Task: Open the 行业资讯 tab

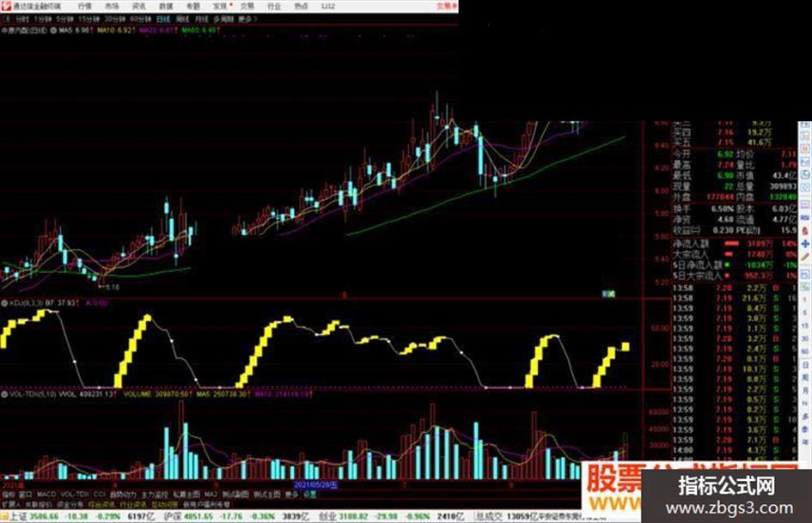Action: (133, 504)
